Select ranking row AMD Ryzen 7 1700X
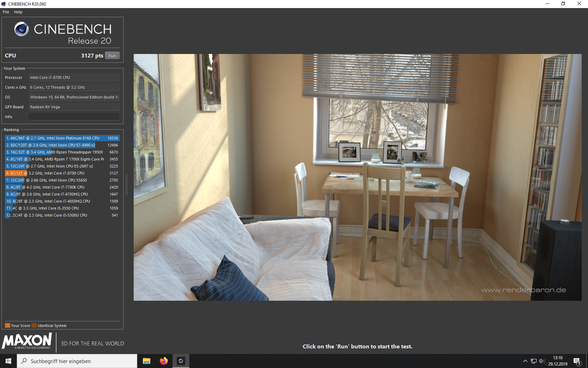Viewport: 588px width, 368px height. [62, 159]
